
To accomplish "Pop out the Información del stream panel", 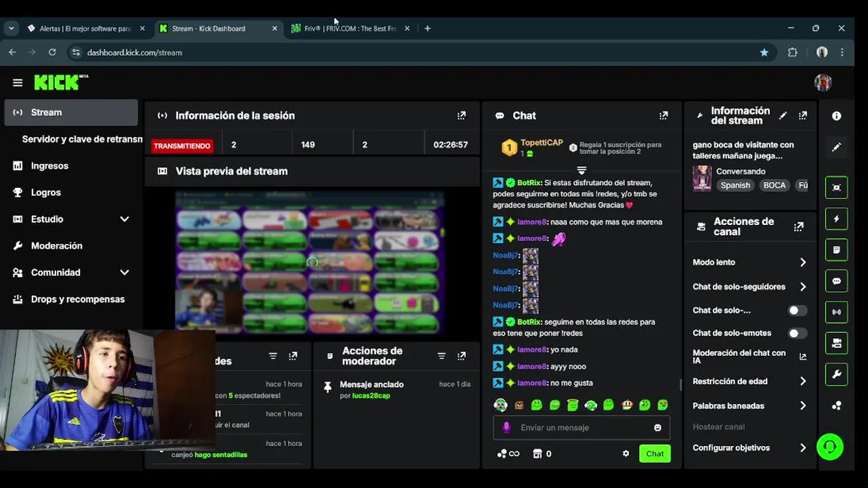I will pyautogui.click(x=803, y=116).
